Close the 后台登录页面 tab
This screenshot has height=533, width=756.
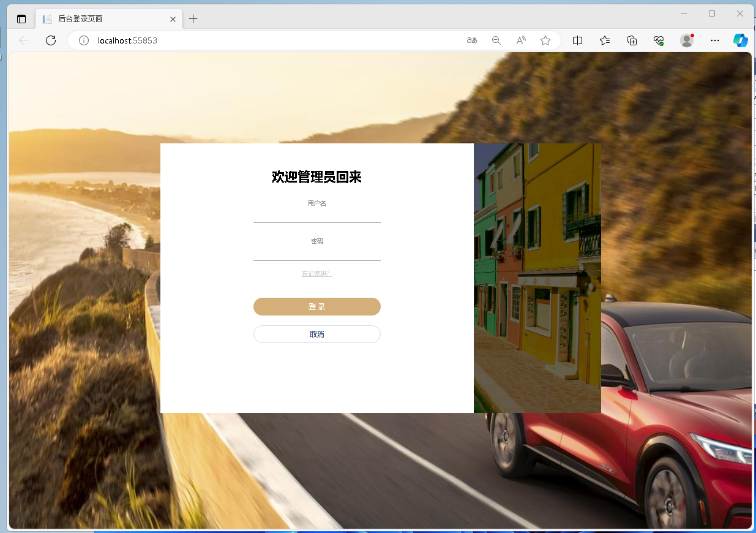click(173, 19)
